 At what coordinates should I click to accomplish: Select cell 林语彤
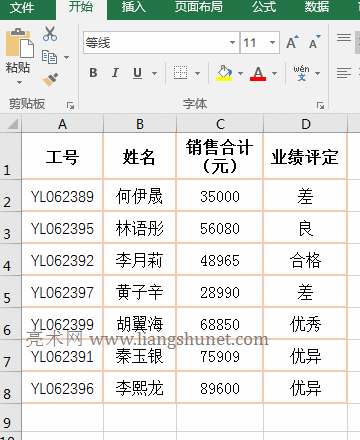[x=140, y=228]
